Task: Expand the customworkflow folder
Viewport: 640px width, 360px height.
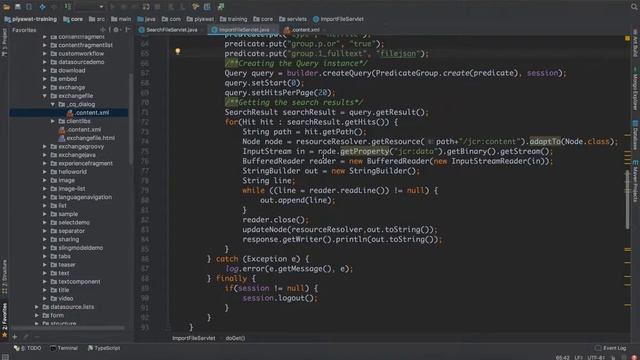Action: 44,53
